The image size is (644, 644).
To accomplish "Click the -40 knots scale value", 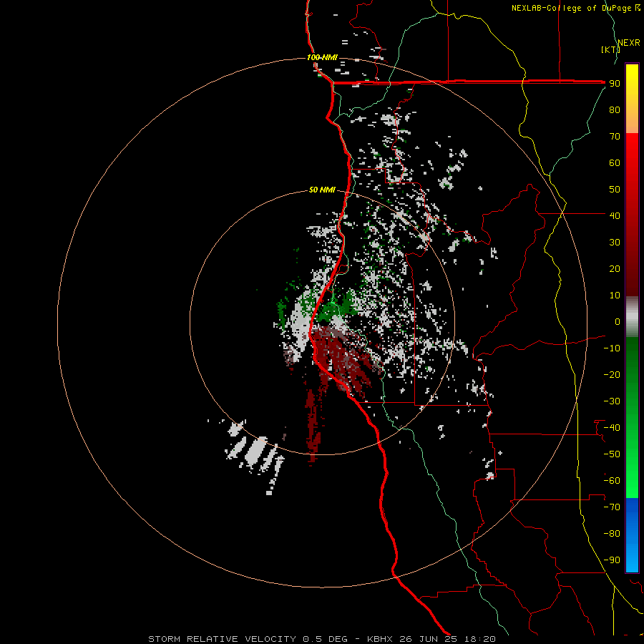I will coord(612,428).
